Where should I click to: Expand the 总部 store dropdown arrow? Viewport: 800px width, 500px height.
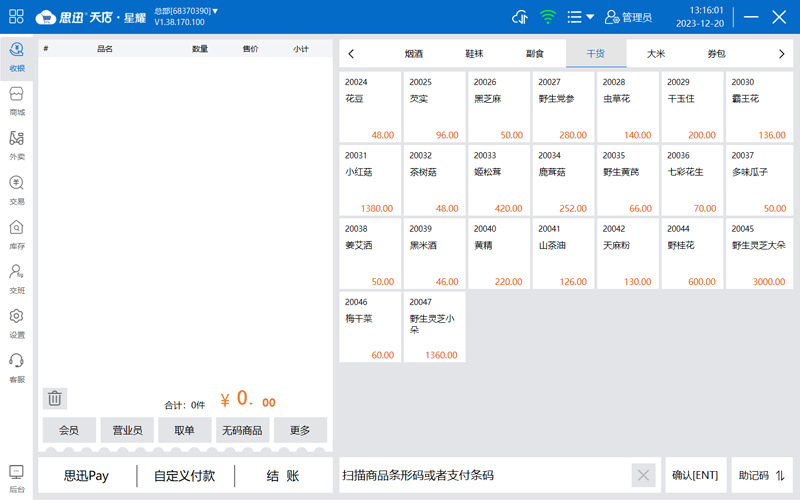[x=215, y=11]
